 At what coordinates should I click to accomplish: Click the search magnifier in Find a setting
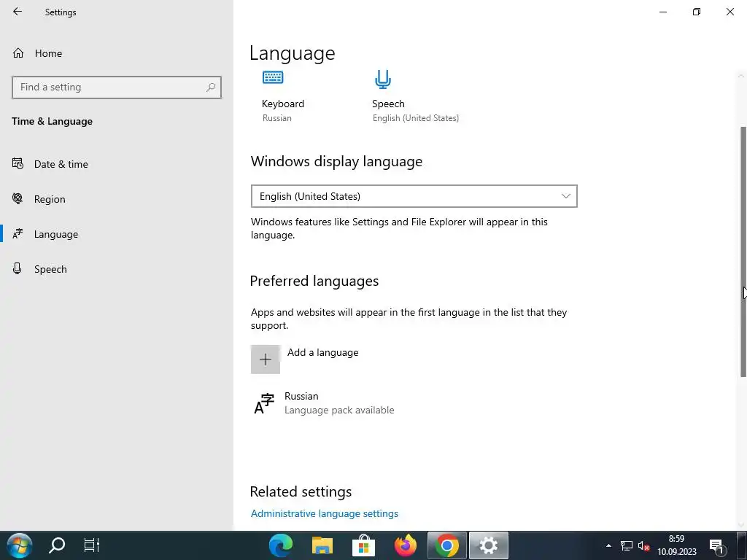(x=211, y=87)
